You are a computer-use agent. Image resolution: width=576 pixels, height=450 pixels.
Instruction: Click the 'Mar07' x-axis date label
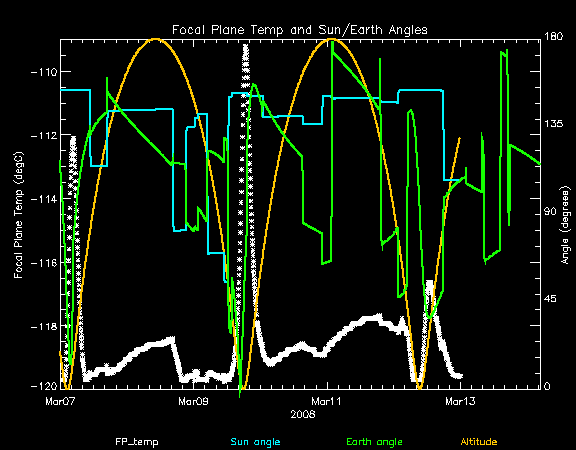(60, 401)
